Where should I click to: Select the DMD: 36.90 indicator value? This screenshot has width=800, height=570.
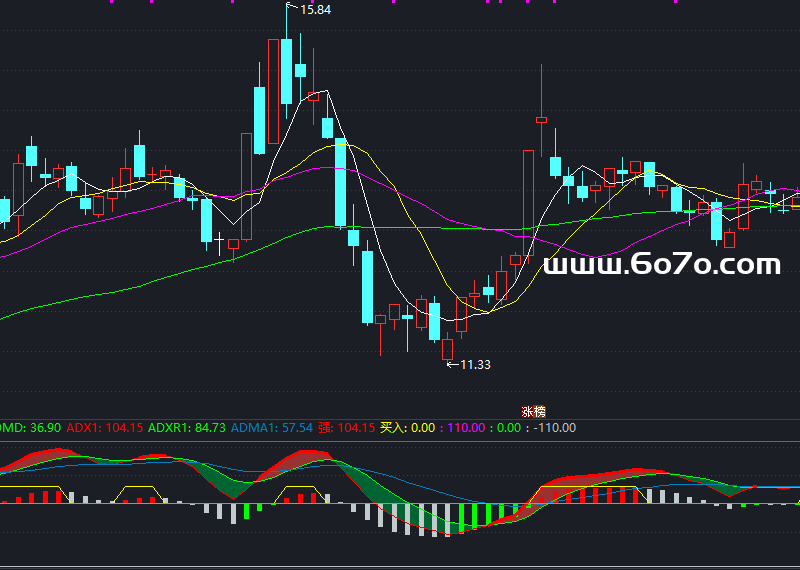point(30,428)
